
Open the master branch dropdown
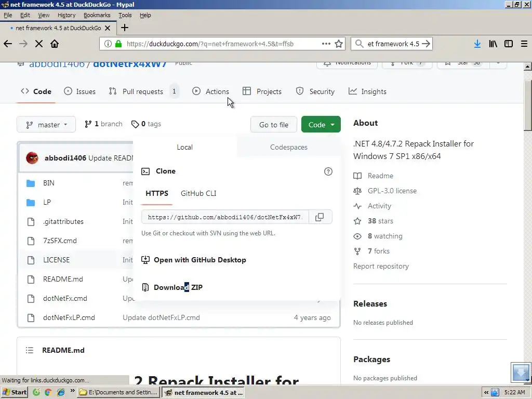46,125
